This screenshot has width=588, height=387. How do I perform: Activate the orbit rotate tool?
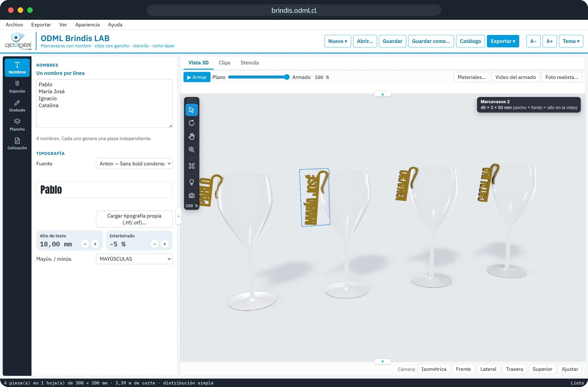point(191,123)
